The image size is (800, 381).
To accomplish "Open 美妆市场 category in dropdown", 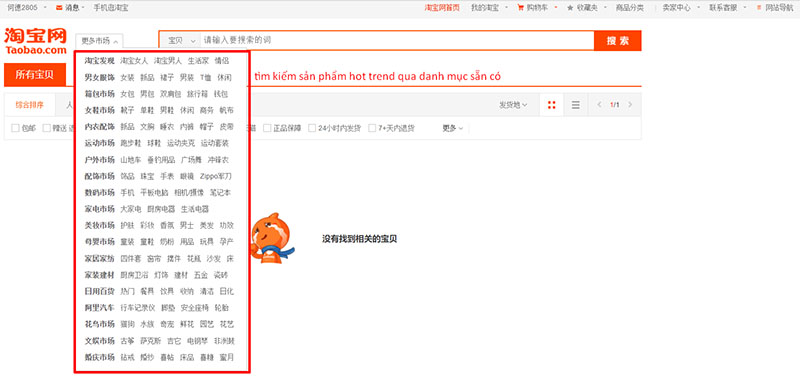I will click(99, 225).
